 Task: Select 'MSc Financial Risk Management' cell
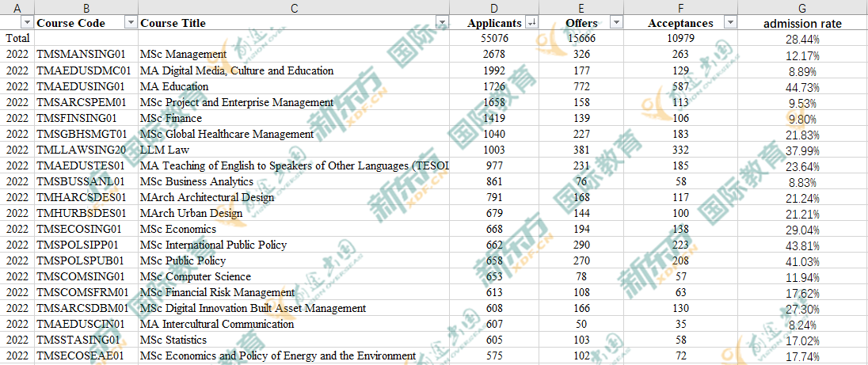coord(294,292)
